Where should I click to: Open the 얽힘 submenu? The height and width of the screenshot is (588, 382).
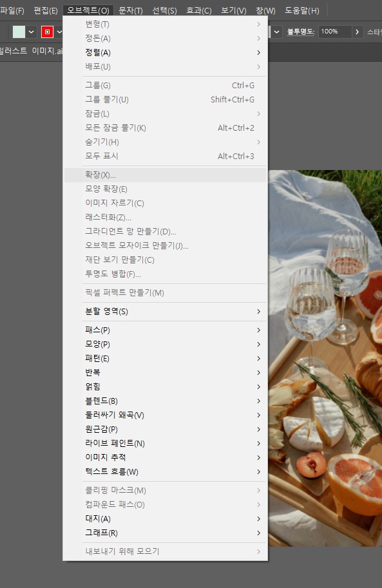[x=165, y=387]
